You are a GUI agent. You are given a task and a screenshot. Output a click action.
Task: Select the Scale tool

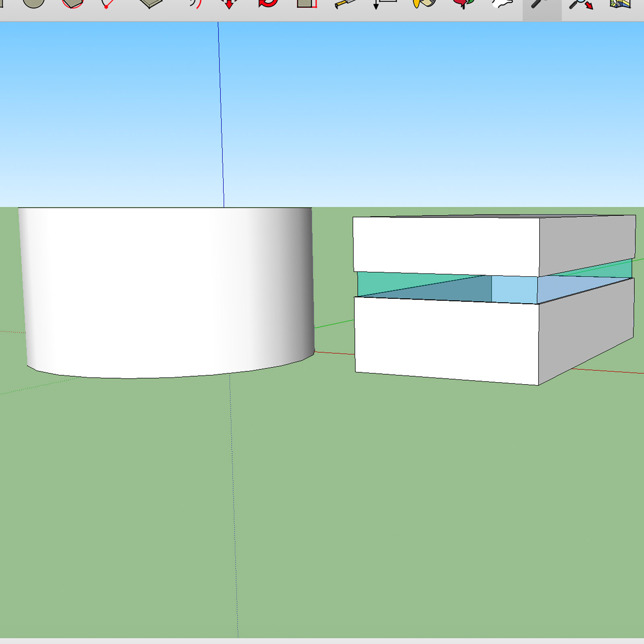(307, 3)
